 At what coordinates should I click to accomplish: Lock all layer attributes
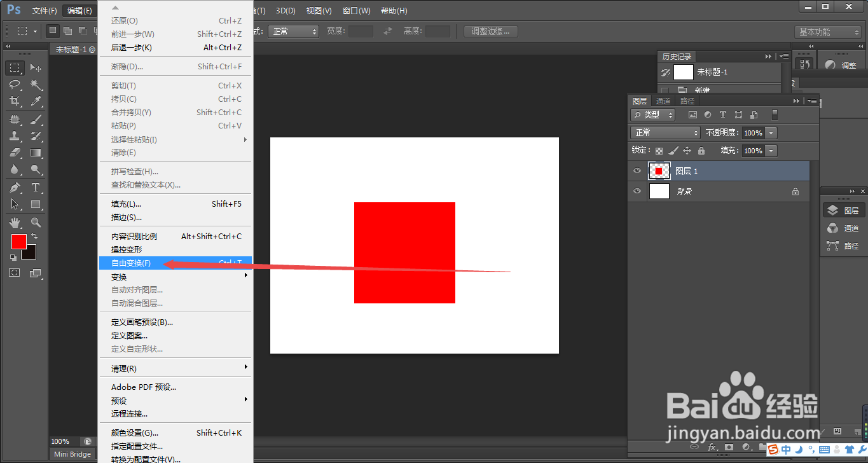coord(701,151)
